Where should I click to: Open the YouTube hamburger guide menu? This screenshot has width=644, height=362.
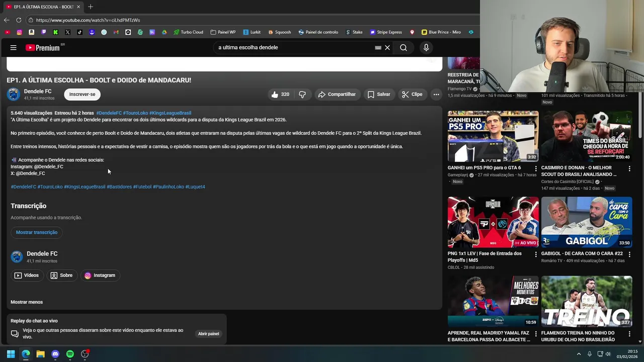[x=14, y=48]
